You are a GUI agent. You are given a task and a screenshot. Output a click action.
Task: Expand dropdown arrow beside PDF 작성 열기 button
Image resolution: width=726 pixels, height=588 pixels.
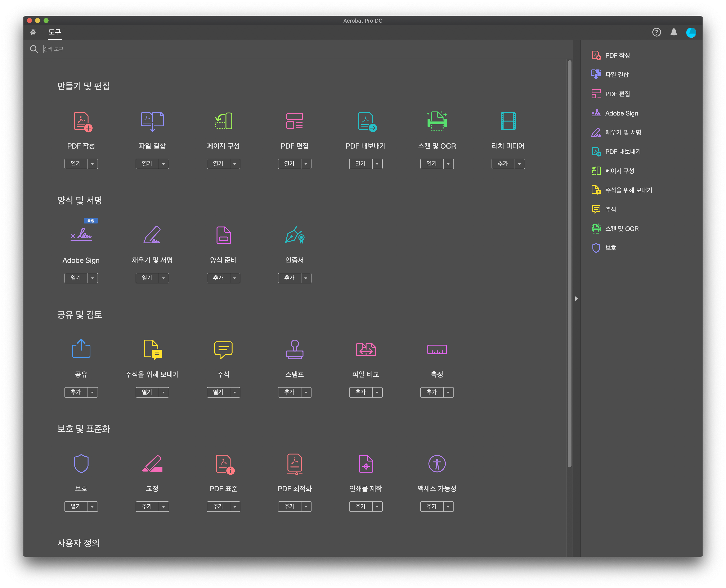point(93,164)
